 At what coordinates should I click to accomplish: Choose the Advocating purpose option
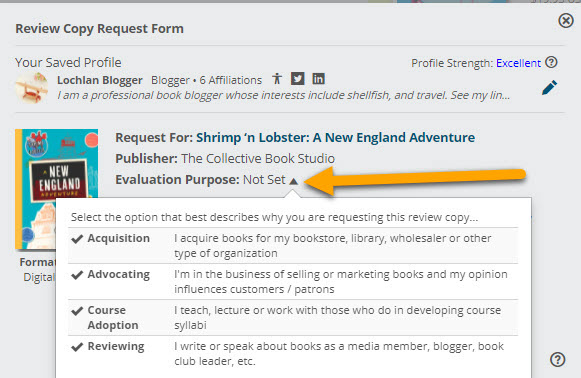[293, 282]
